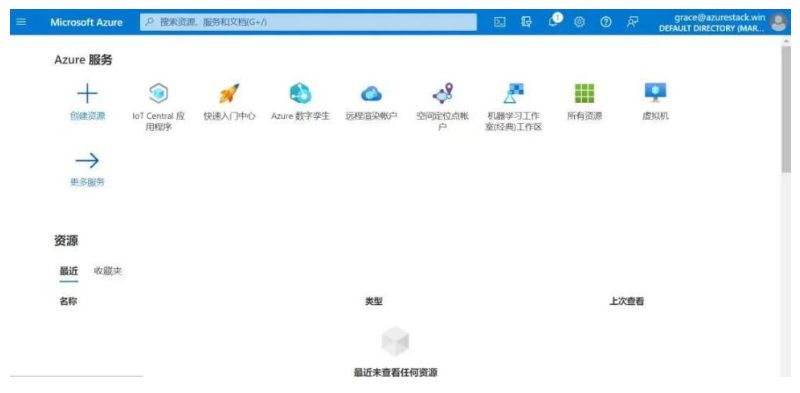Click the empty resources cube icon
The height and width of the screenshot is (393, 800).
pyautogui.click(x=395, y=342)
